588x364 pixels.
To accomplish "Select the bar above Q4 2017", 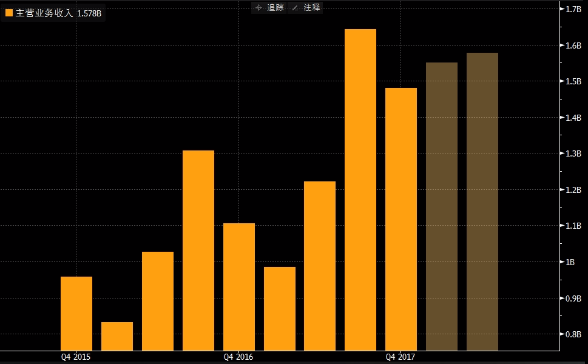I will (401, 219).
